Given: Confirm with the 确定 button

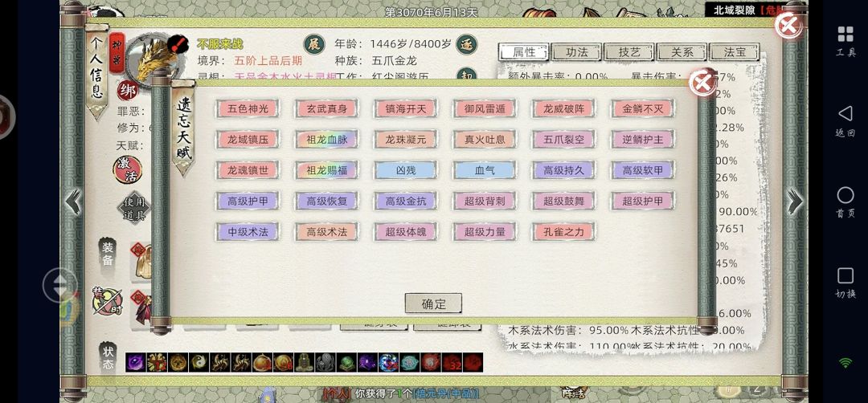Looking at the screenshot, I should [433, 303].
